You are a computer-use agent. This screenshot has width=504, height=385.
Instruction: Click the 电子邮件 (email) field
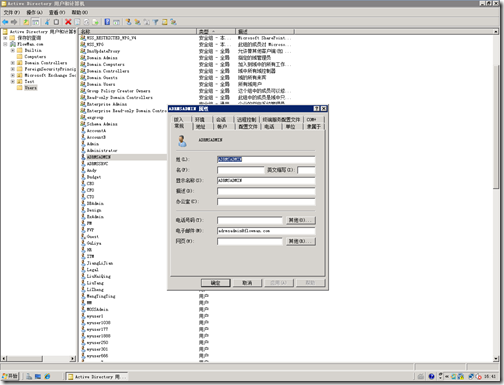(266, 231)
